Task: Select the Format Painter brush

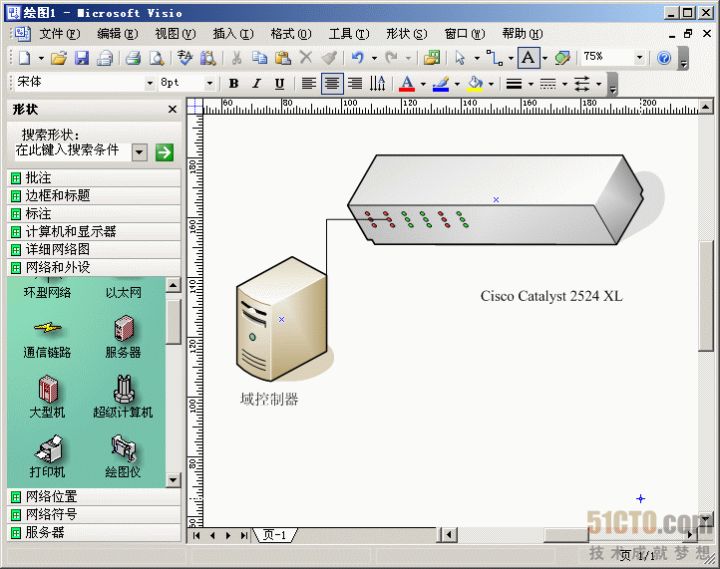Action: click(329, 58)
